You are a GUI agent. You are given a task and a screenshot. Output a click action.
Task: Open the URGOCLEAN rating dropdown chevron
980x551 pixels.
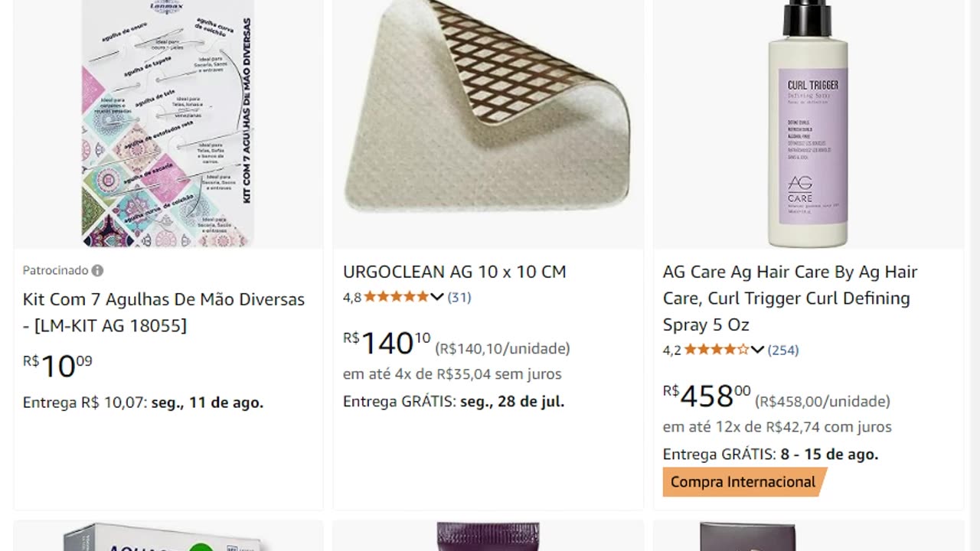click(x=437, y=297)
